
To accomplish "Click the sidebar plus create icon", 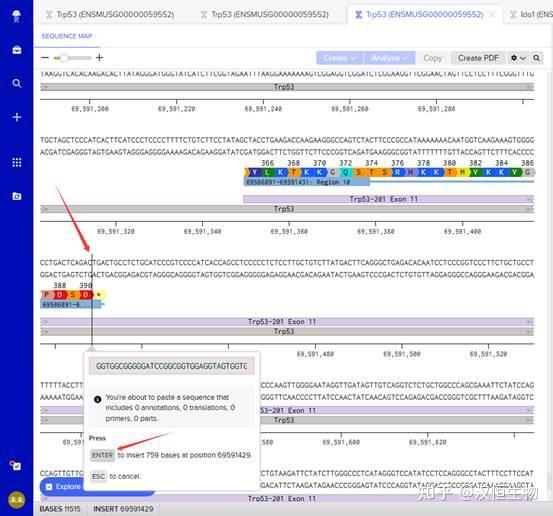I will click(17, 117).
